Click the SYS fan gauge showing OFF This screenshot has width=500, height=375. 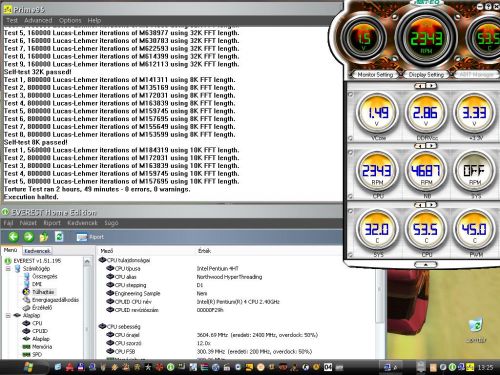(474, 172)
